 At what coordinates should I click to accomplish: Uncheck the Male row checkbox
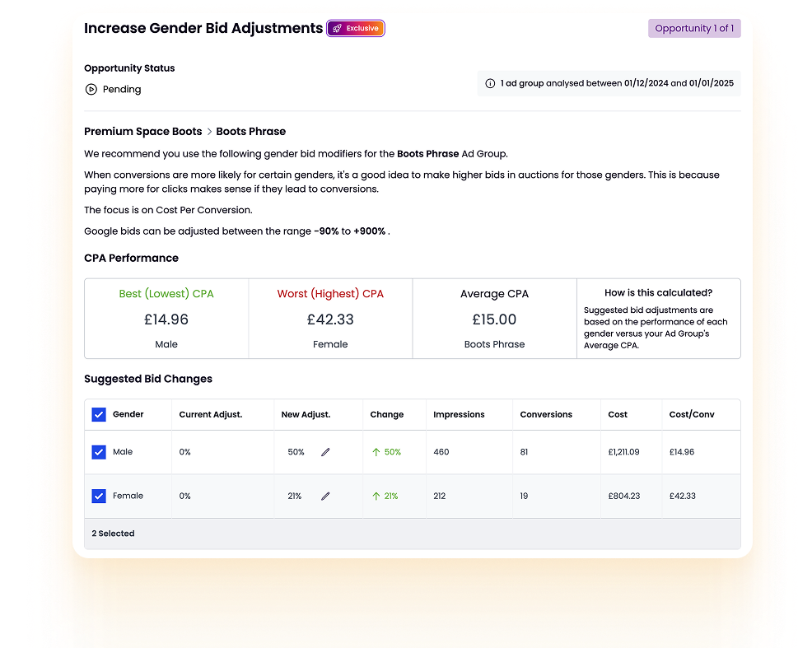click(99, 452)
